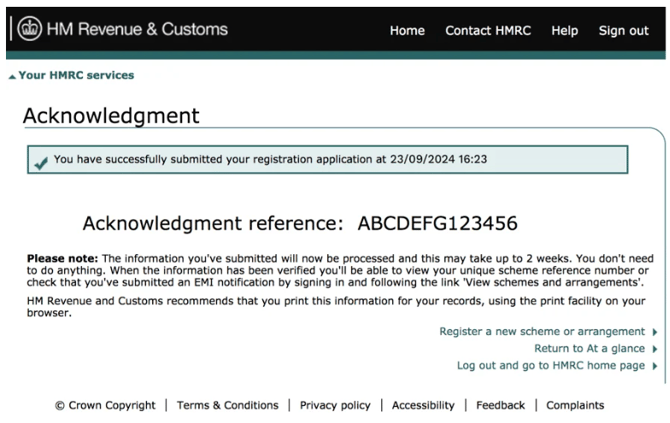Return to At a glance page
This screenshot has width=670, height=423.
click(x=589, y=349)
